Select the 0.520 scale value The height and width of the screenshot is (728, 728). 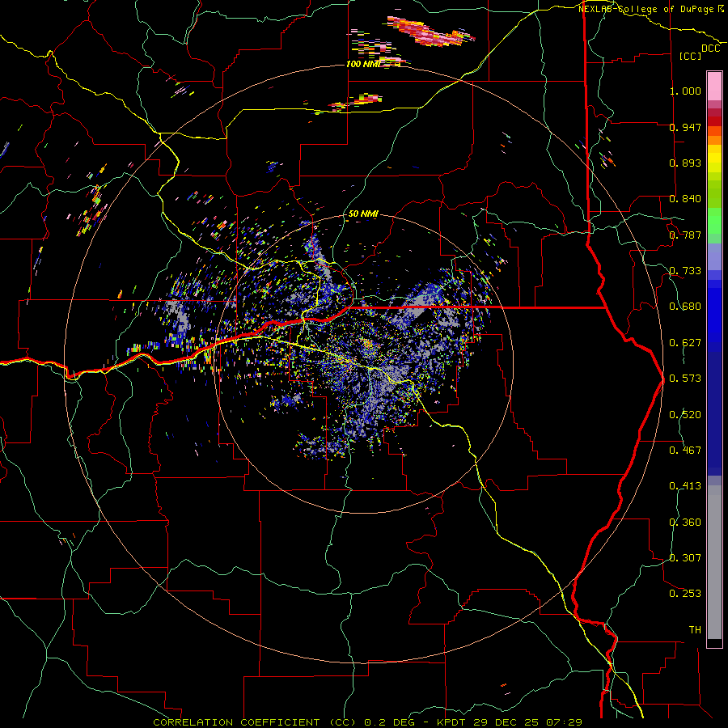point(685,415)
